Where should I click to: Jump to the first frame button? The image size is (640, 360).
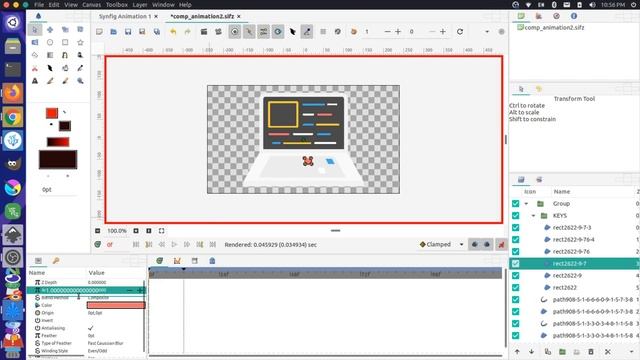(136, 244)
